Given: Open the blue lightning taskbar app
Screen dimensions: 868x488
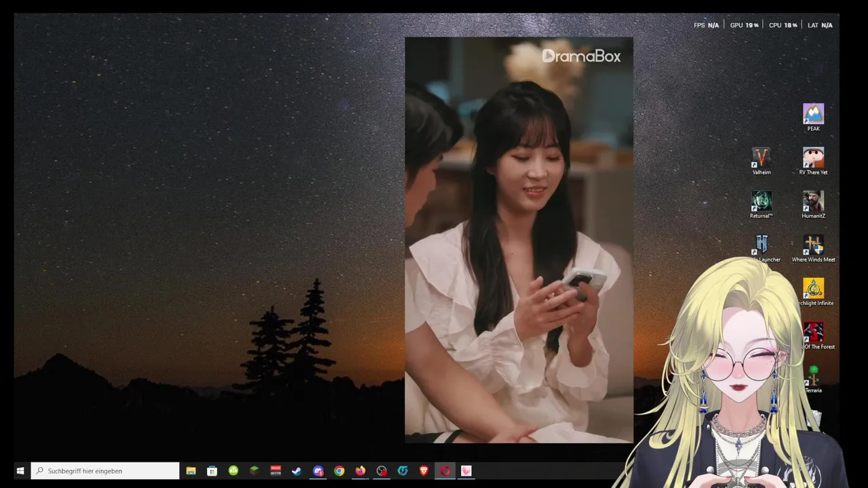Looking at the screenshot, I should pyautogui.click(x=403, y=471).
